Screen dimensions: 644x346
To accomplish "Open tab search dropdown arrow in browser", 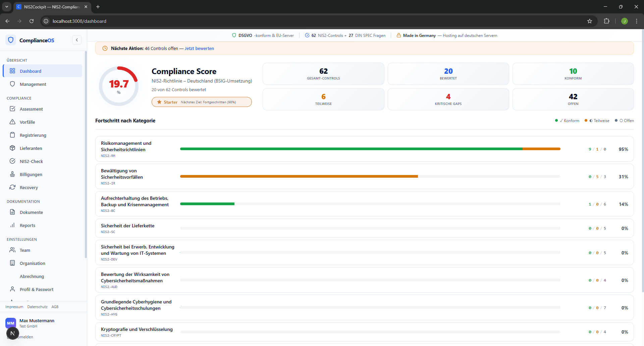I will coord(7,7).
